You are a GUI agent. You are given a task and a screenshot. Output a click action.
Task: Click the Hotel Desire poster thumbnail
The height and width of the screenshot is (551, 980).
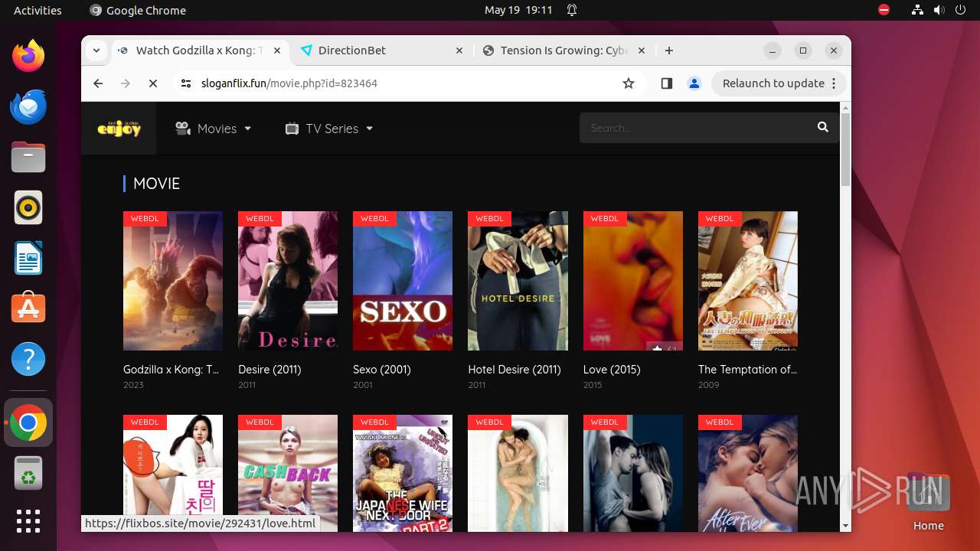[x=518, y=281]
